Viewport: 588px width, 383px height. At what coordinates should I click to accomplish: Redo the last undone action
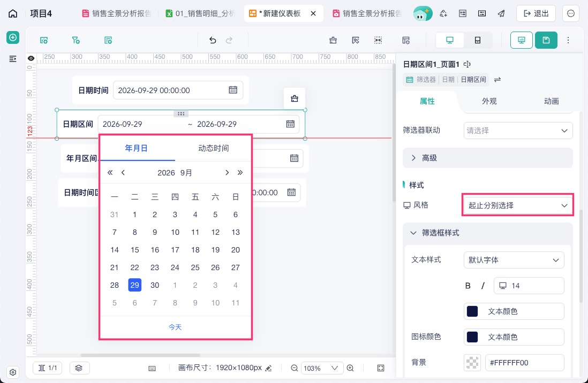(229, 40)
